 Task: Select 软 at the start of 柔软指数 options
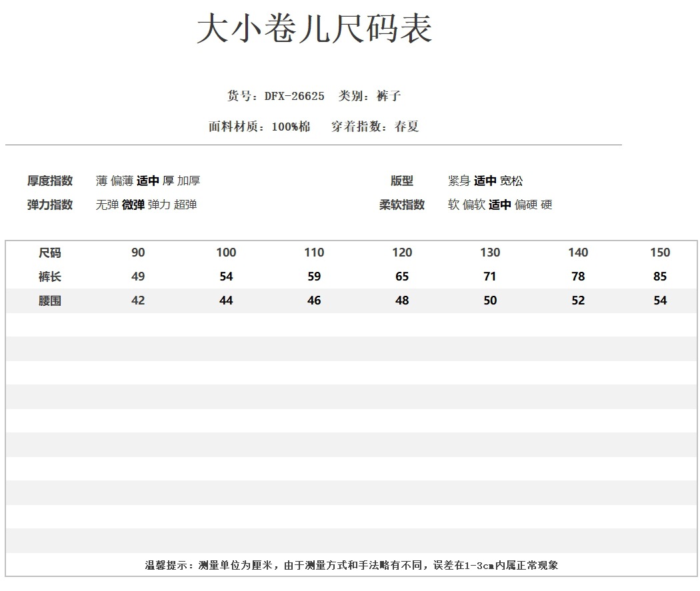453,205
